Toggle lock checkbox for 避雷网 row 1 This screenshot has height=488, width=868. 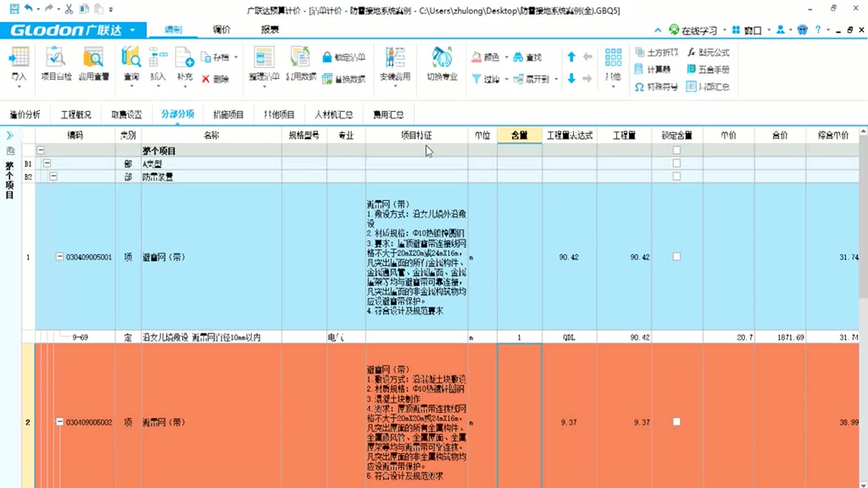(x=676, y=257)
